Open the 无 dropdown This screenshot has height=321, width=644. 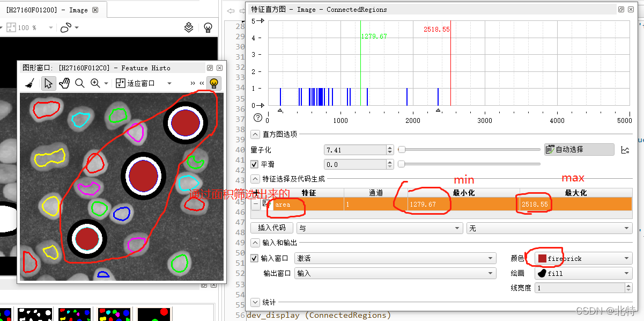[x=549, y=228]
